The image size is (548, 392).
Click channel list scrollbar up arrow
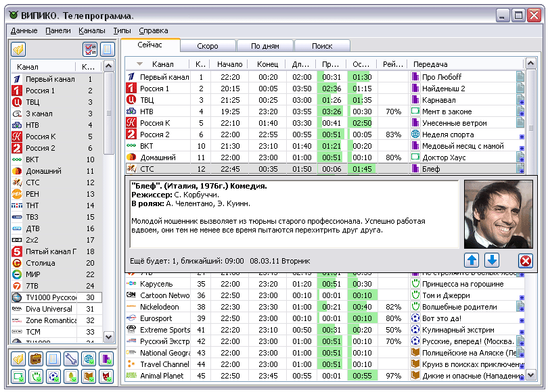pos(109,66)
